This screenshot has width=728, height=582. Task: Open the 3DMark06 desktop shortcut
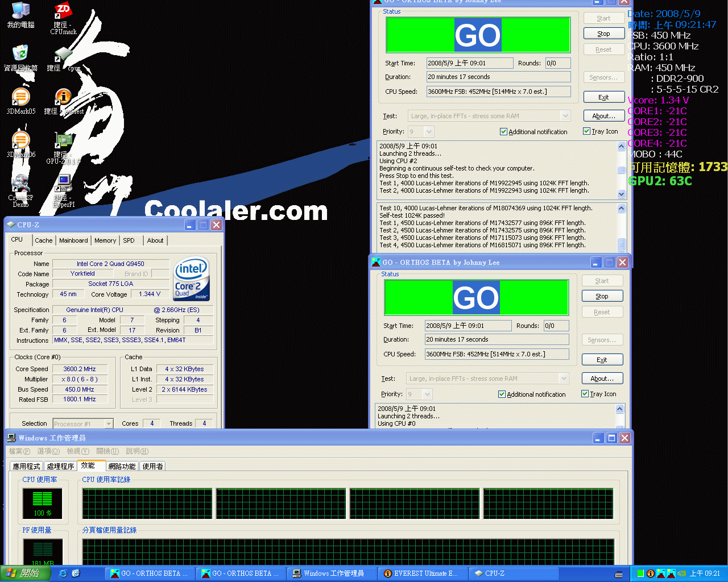pos(20,144)
